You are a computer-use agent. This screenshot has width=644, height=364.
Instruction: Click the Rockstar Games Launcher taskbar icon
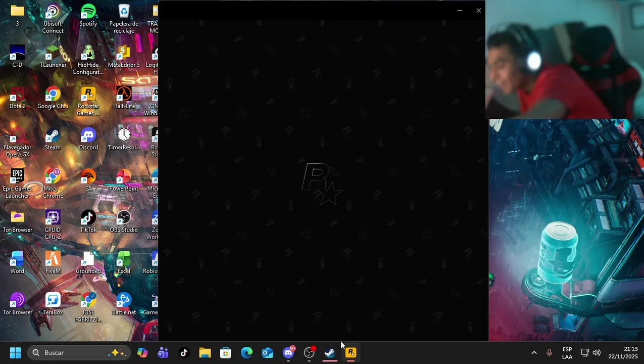pyautogui.click(x=351, y=352)
